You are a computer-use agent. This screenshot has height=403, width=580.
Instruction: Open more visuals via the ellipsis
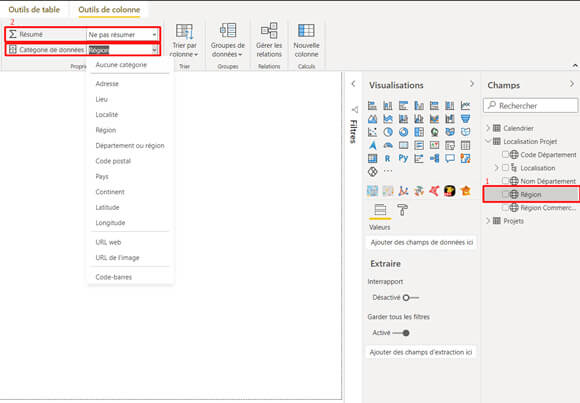tap(388, 171)
